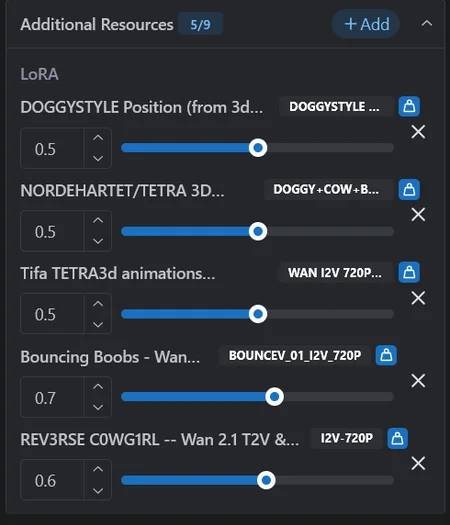Click the + Add button
Viewport: 450px width, 525px height.
coord(366,24)
